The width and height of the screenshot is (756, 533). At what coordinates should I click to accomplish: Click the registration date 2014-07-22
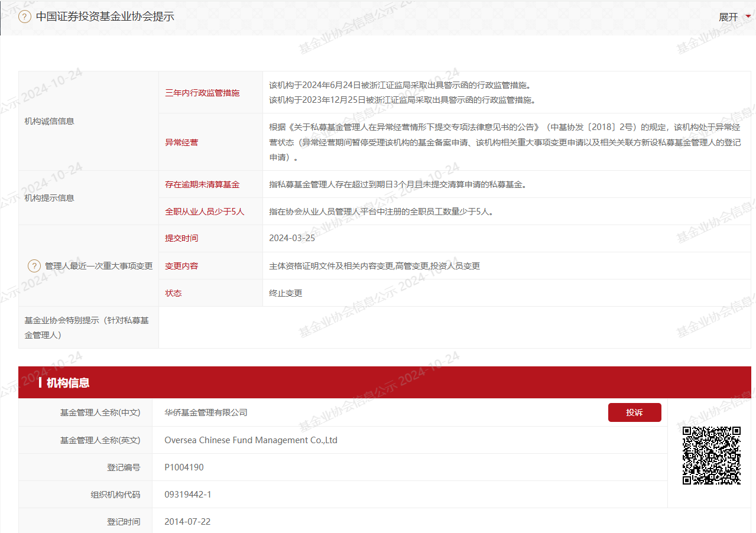click(x=187, y=522)
